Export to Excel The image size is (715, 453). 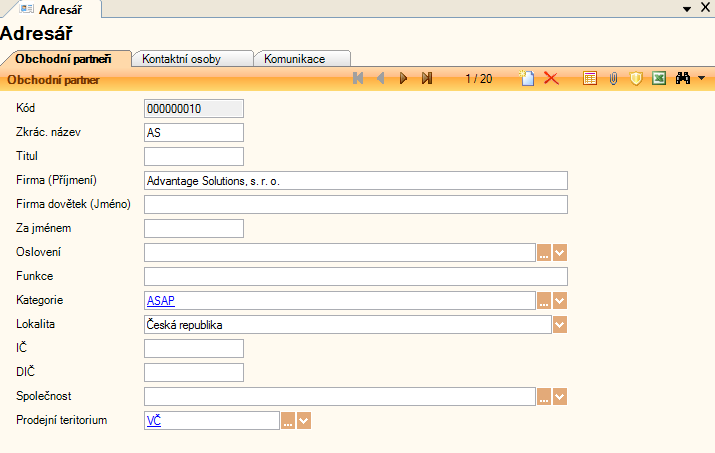pos(659,79)
